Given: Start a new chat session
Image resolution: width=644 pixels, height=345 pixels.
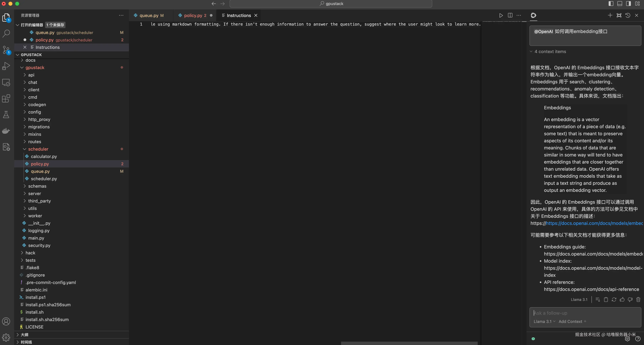Looking at the screenshot, I should [610, 15].
